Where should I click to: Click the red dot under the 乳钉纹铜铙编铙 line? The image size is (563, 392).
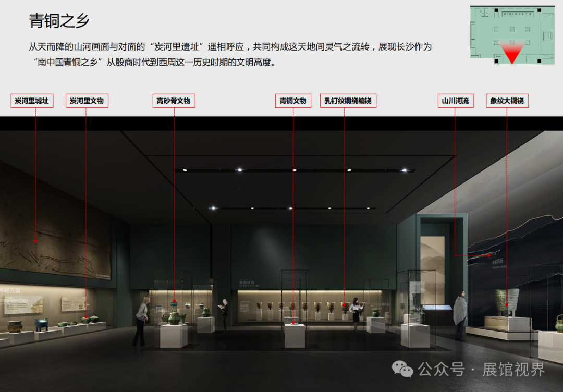click(x=344, y=304)
